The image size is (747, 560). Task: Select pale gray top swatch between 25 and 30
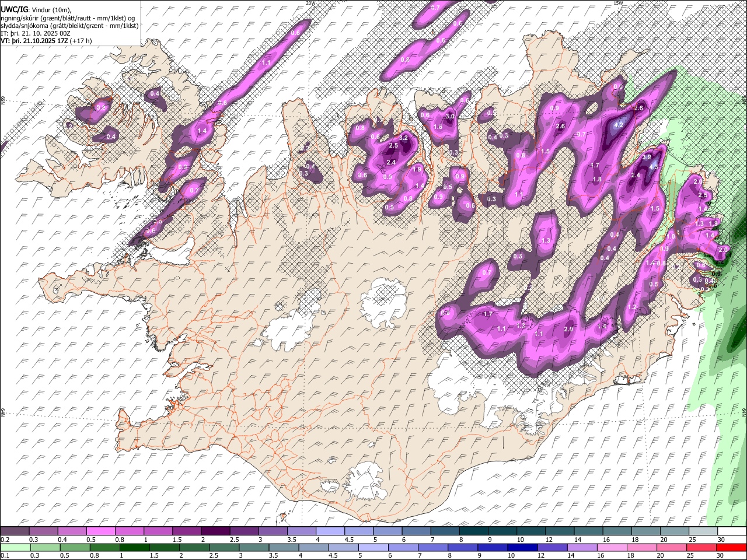point(703,531)
